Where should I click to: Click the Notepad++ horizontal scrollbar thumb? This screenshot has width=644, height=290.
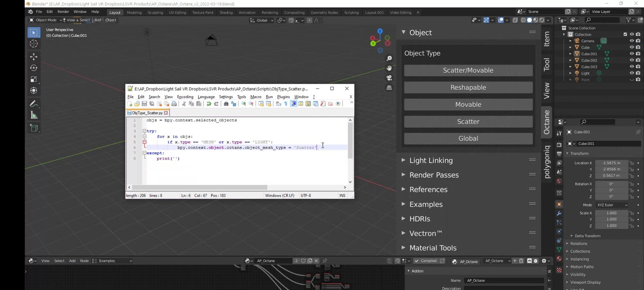[200, 187]
